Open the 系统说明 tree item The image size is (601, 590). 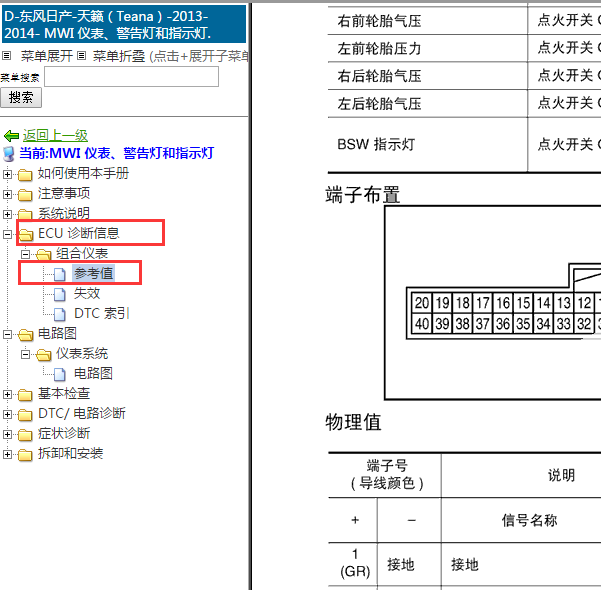click(x=64, y=214)
